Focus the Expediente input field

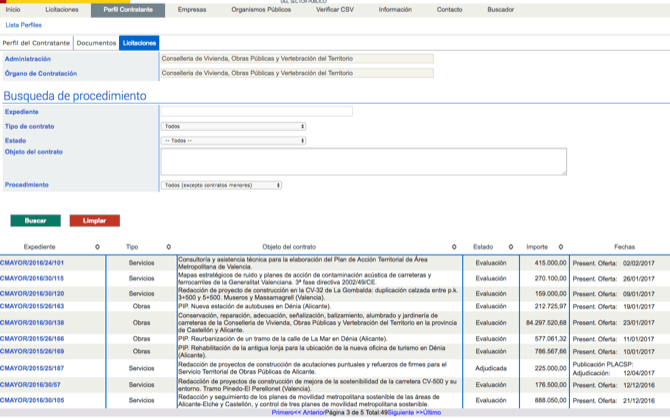click(257, 111)
